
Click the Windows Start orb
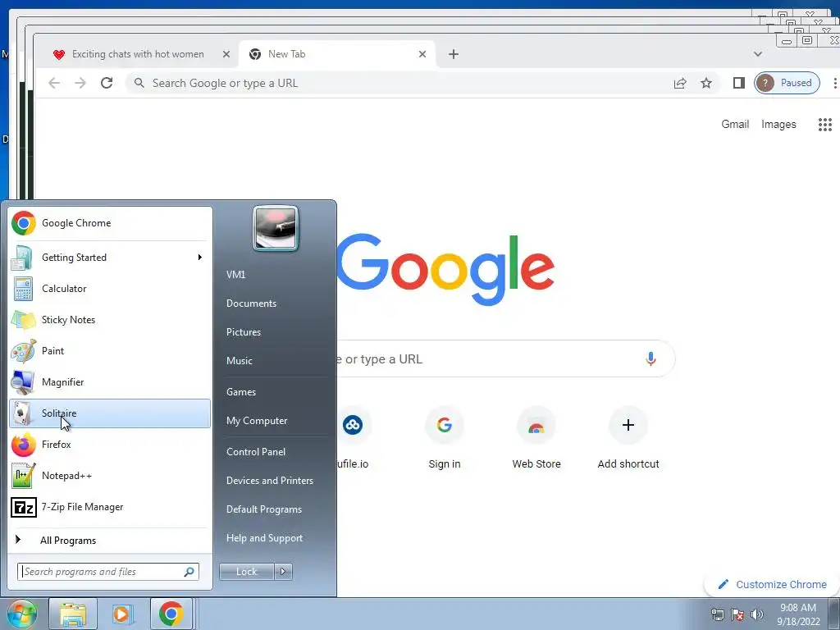pos(21,614)
